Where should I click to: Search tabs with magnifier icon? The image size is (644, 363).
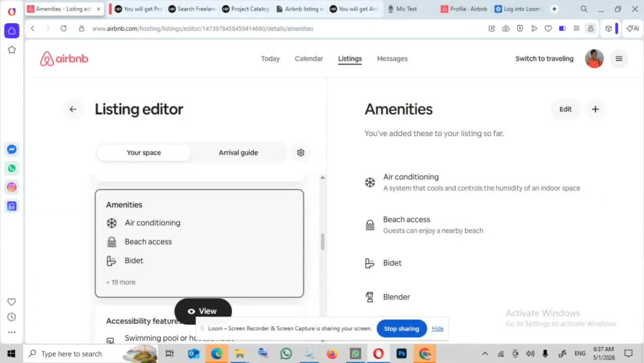(x=583, y=8)
